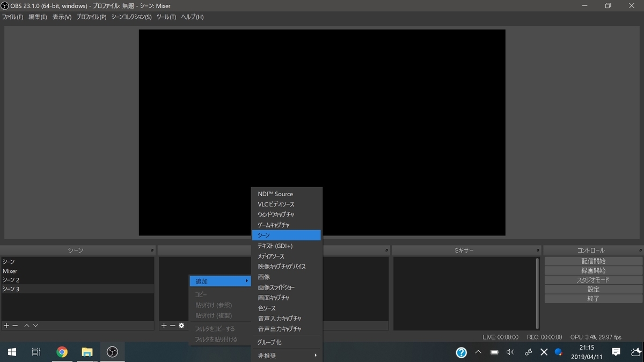Select NDI™ Source from add menu
644x362 pixels.
(287, 194)
